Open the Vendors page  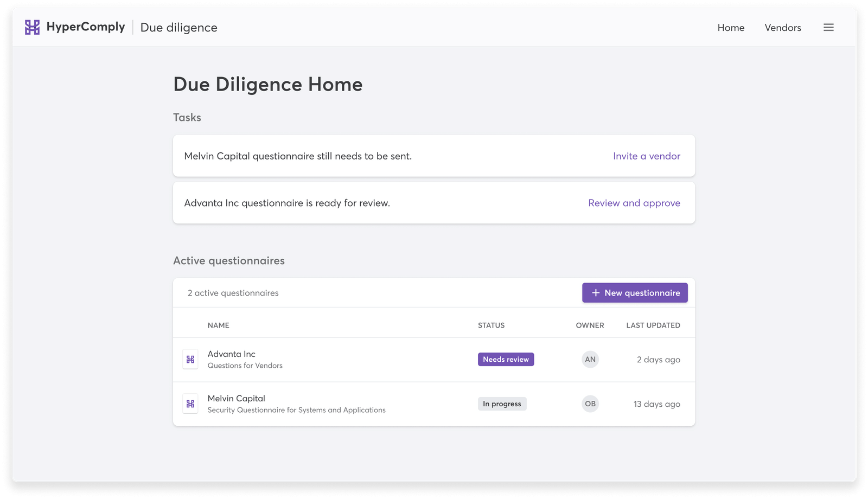coord(783,27)
